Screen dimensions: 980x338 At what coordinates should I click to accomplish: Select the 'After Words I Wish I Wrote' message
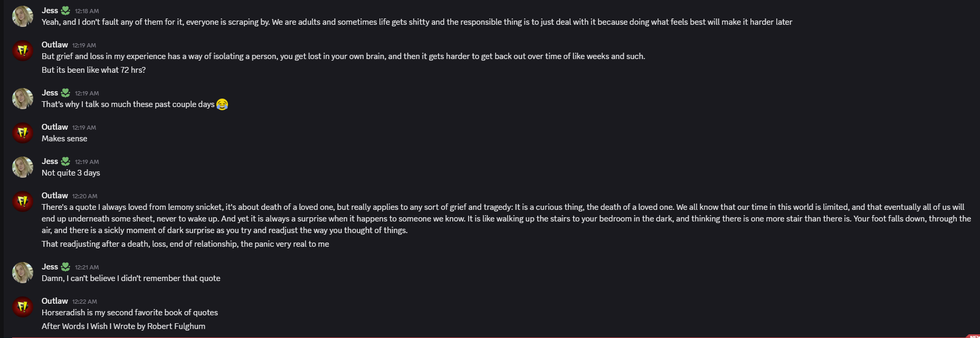[x=123, y=326]
